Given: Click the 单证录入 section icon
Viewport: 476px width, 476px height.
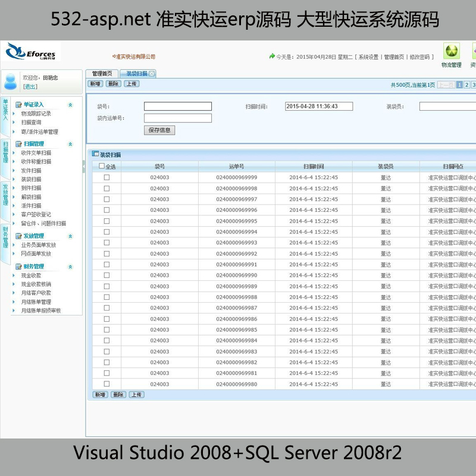Looking at the screenshot, I should pyautogui.click(x=18, y=105).
